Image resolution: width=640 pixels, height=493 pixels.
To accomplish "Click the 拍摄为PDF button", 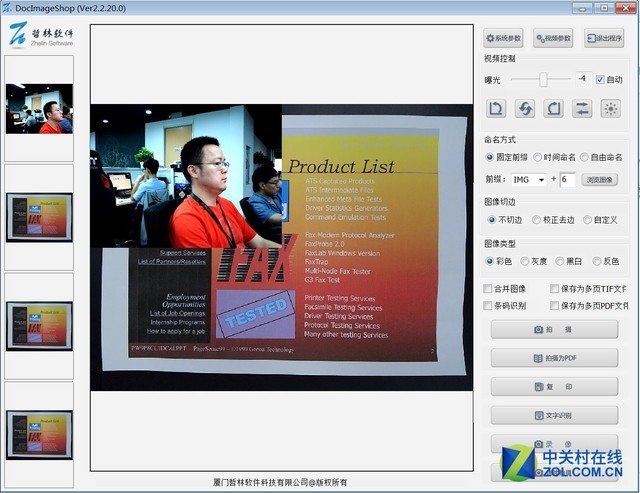I will coord(554,357).
